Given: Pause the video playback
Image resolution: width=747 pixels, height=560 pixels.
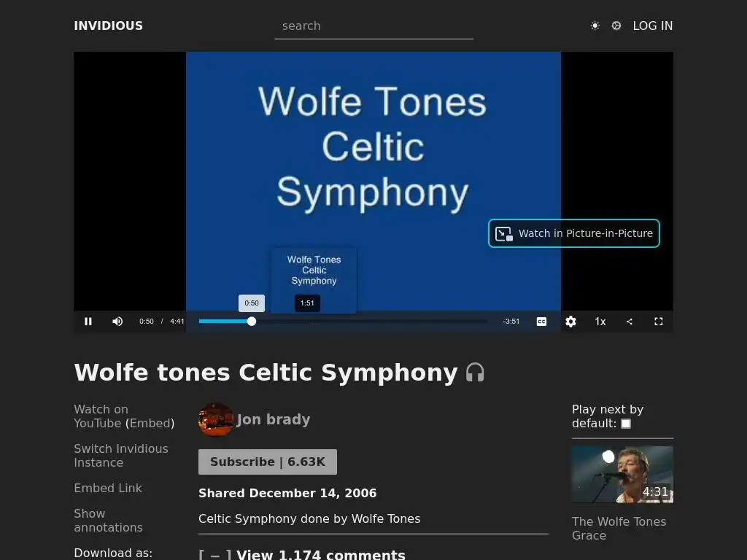Looking at the screenshot, I should (88, 322).
